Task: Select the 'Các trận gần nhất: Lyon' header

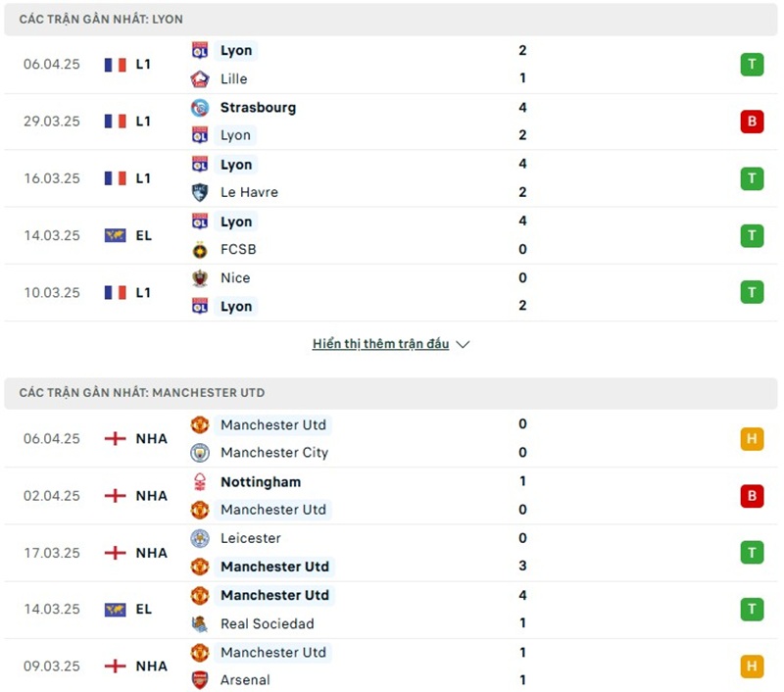Action: 101,20
